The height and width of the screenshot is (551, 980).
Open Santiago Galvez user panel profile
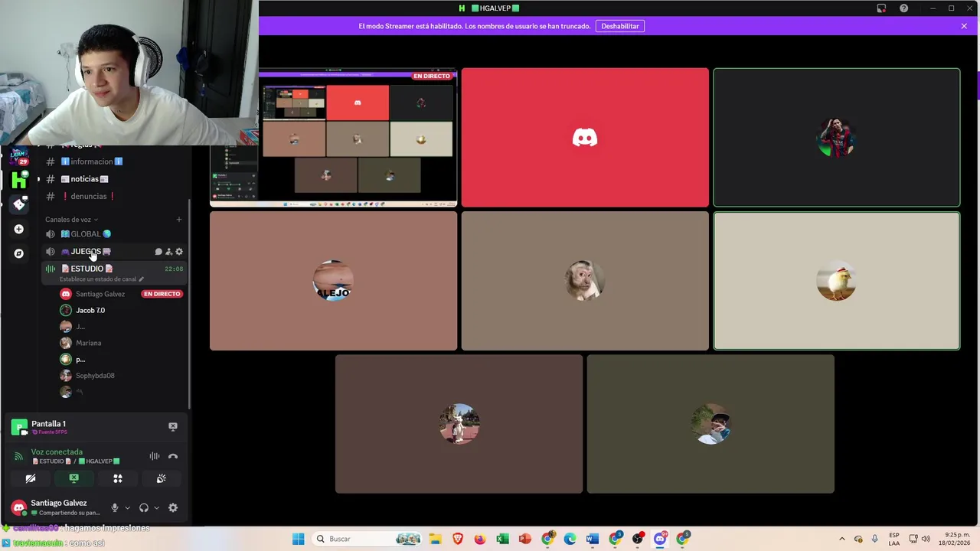click(57, 507)
